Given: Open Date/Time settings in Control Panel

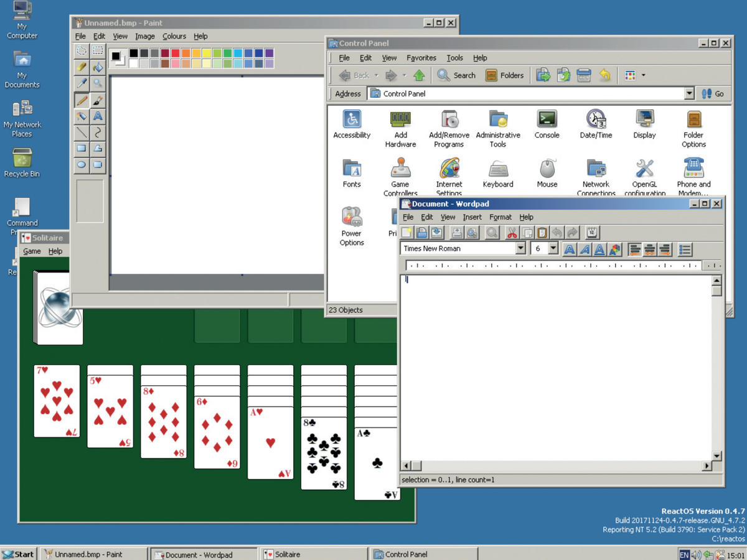Looking at the screenshot, I should coord(596,119).
